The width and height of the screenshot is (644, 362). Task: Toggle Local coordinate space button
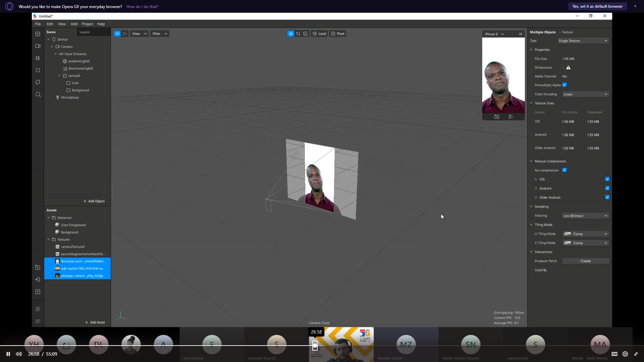click(319, 34)
